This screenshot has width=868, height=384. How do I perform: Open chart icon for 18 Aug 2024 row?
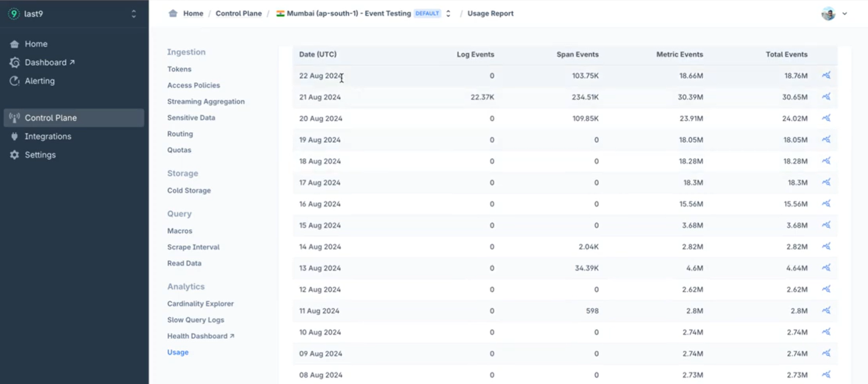coord(826,161)
